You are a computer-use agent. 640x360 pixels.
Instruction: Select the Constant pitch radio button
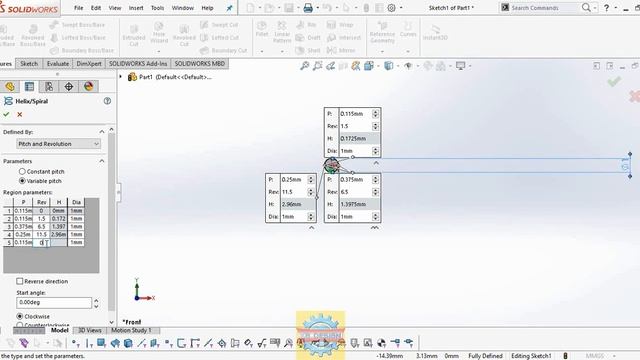22,171
